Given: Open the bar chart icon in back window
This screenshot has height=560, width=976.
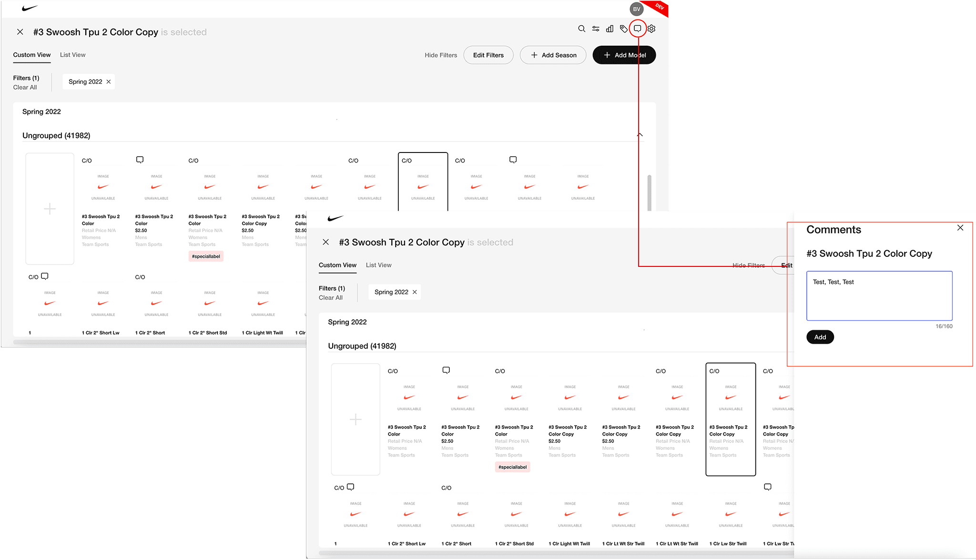Looking at the screenshot, I should [610, 29].
